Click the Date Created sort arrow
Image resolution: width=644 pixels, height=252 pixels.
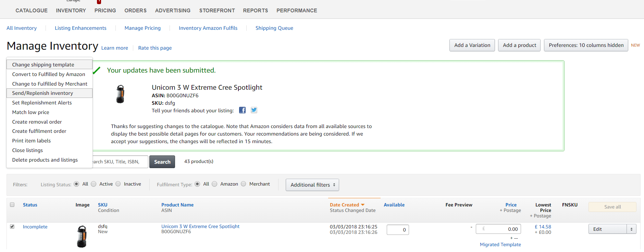click(x=363, y=205)
